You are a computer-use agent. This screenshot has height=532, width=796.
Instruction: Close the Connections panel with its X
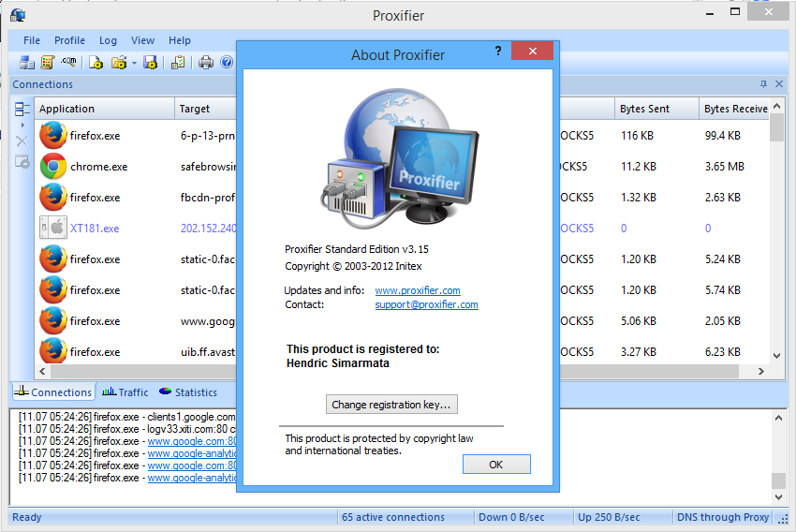pos(779,83)
